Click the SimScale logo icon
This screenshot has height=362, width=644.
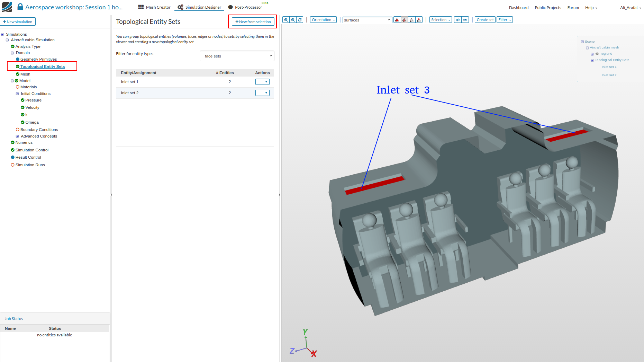(7, 7)
